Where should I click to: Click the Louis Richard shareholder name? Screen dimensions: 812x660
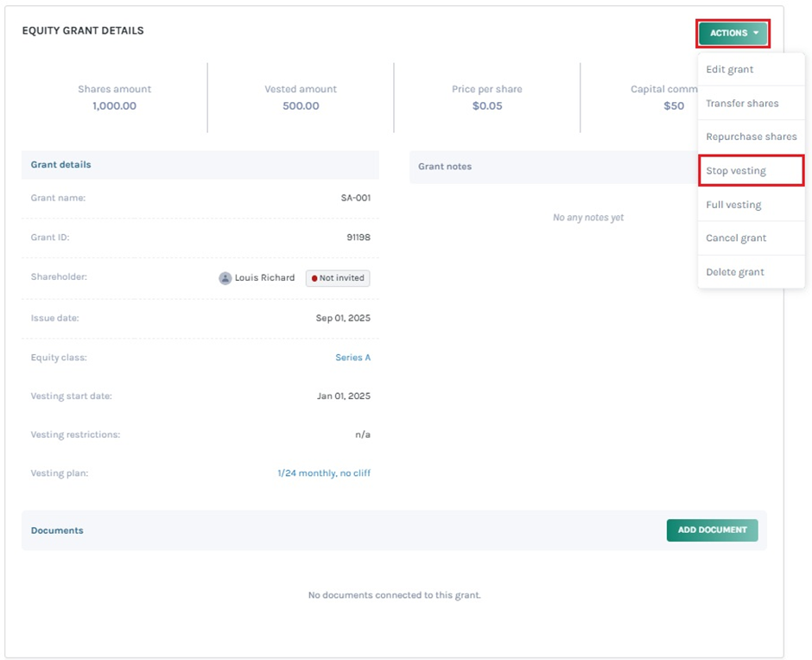[x=264, y=278]
